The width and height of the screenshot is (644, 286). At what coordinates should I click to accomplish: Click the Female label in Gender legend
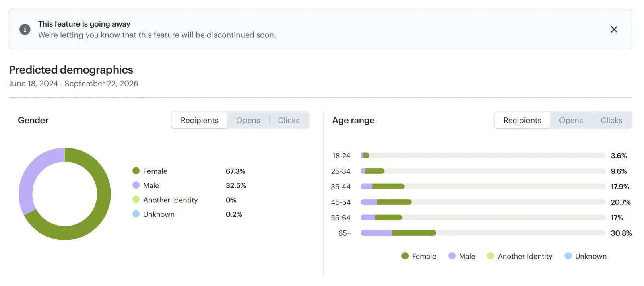[x=155, y=171]
